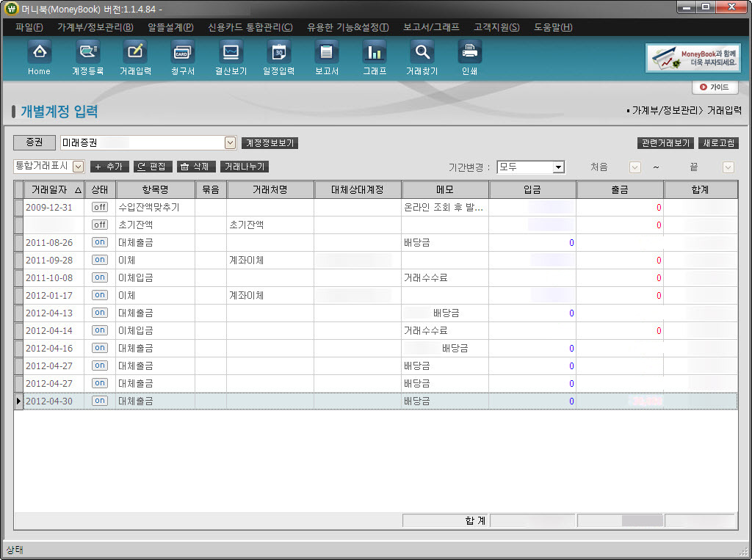Open the 일정입력 calendar icon
The height and width of the screenshot is (560, 752).
coord(278,53)
